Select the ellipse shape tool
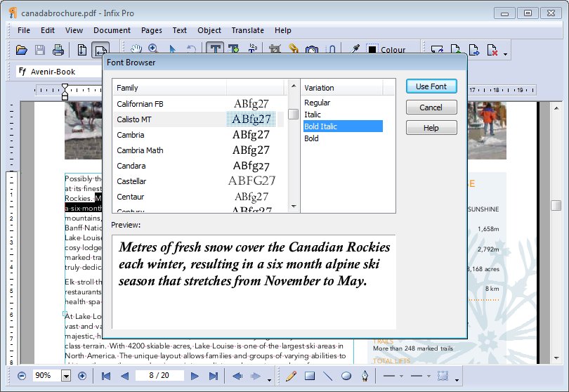The image size is (569, 392). (x=346, y=376)
